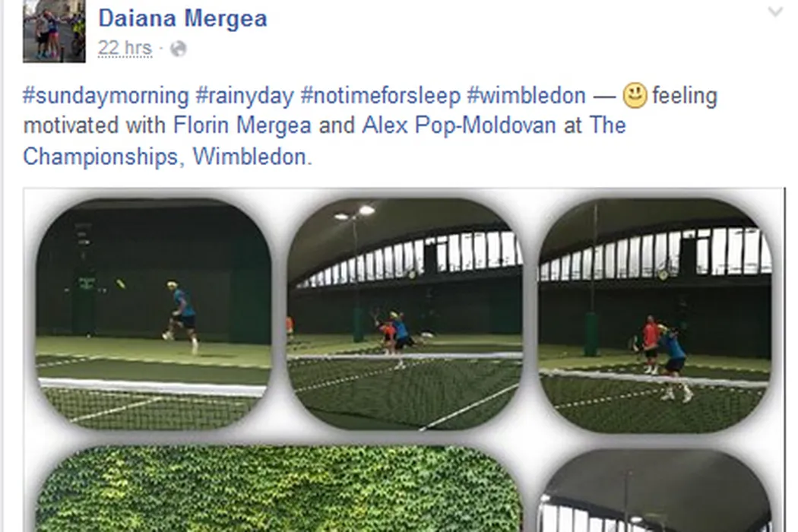The width and height of the screenshot is (798, 532).
Task: Open photo of player hitting ball alone
Action: 154,314
